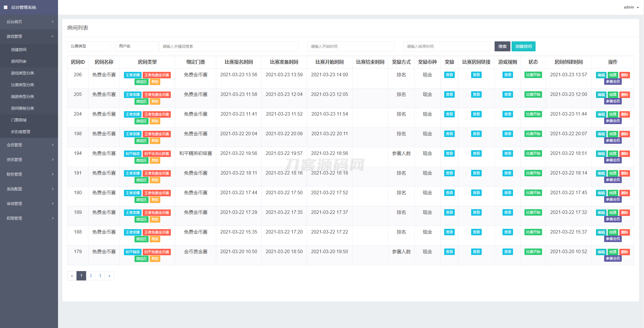Click 王者荣耀 tag in room 206

tap(133, 75)
